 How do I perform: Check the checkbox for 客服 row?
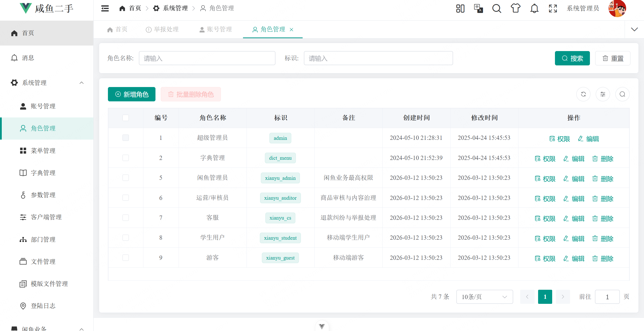click(x=126, y=218)
